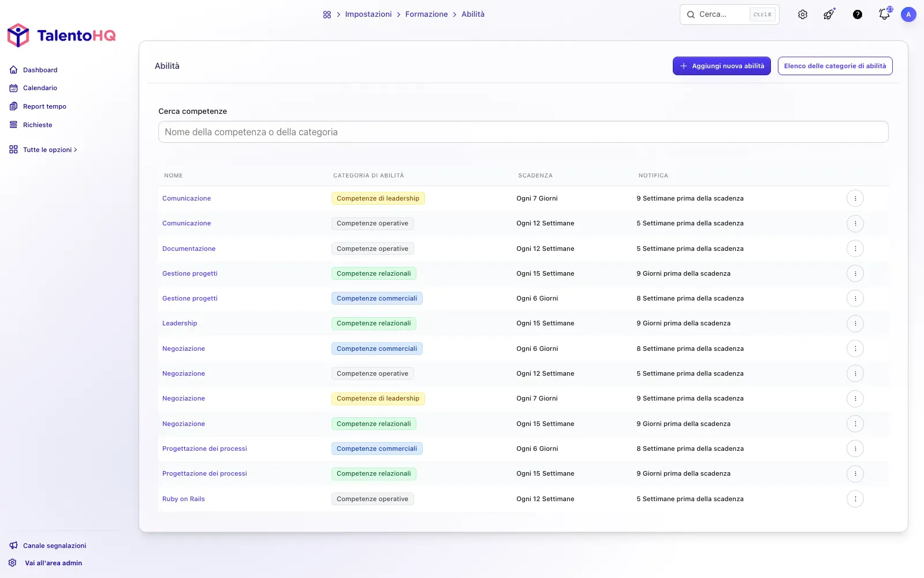The width and height of the screenshot is (924, 578).
Task: Click Competenze operative tag on Documentazione row
Action: point(372,249)
